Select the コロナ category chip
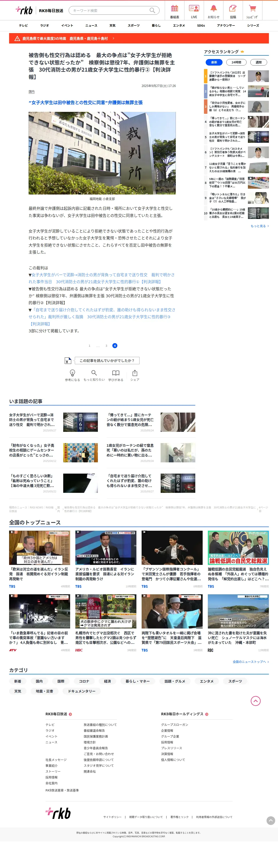278x868 pixels. pos(84,681)
